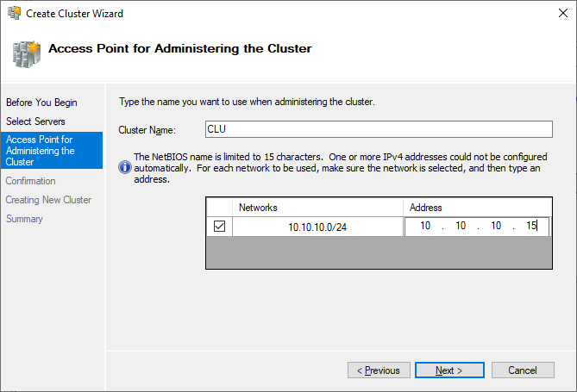Click the Creating New Cluster step

[48, 200]
